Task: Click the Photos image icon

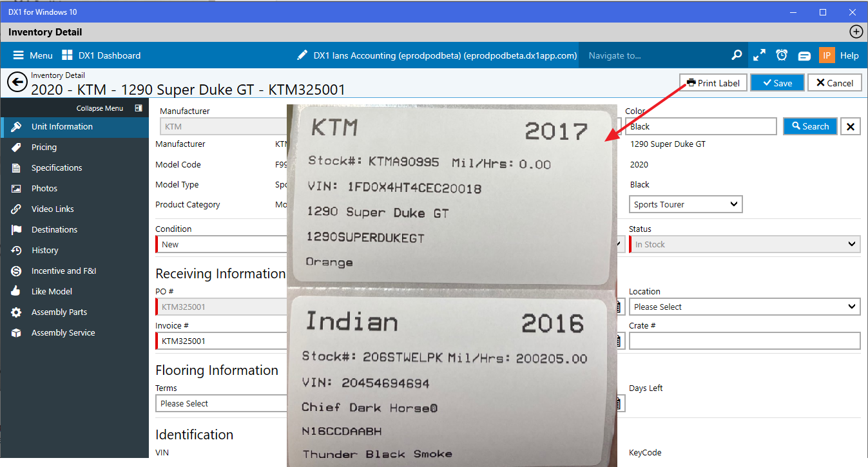Action: (x=17, y=189)
